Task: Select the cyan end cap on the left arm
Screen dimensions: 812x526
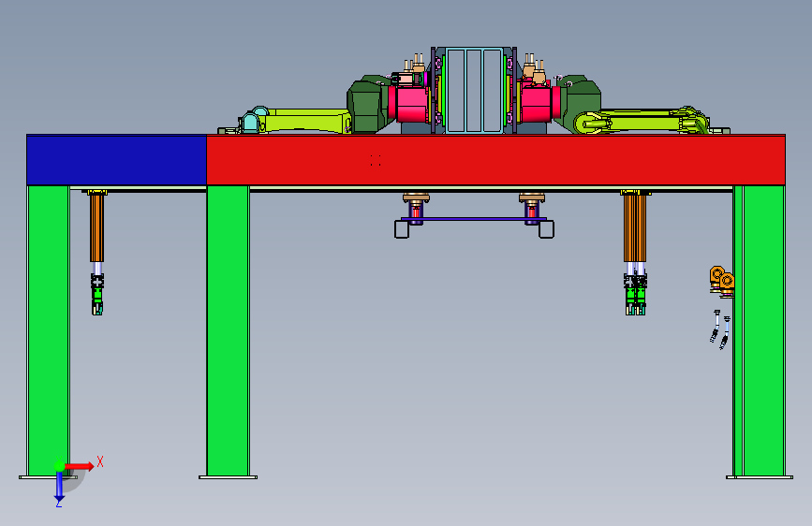Action: tap(250, 124)
